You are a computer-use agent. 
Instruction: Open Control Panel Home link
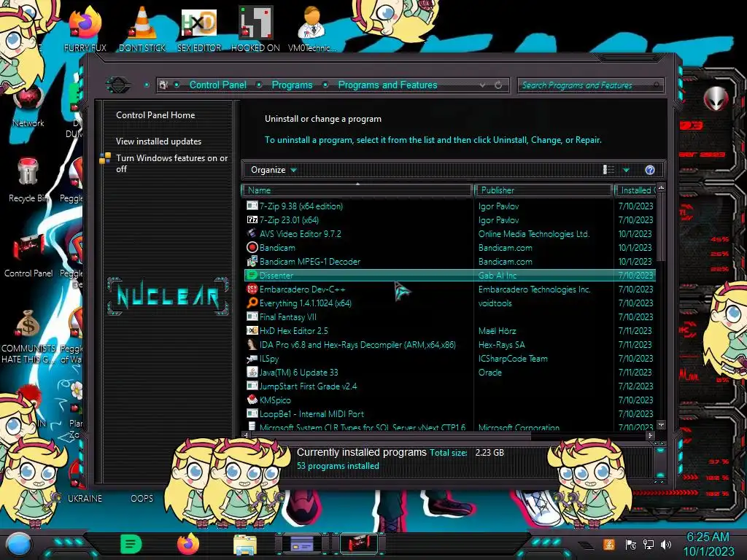click(x=155, y=115)
